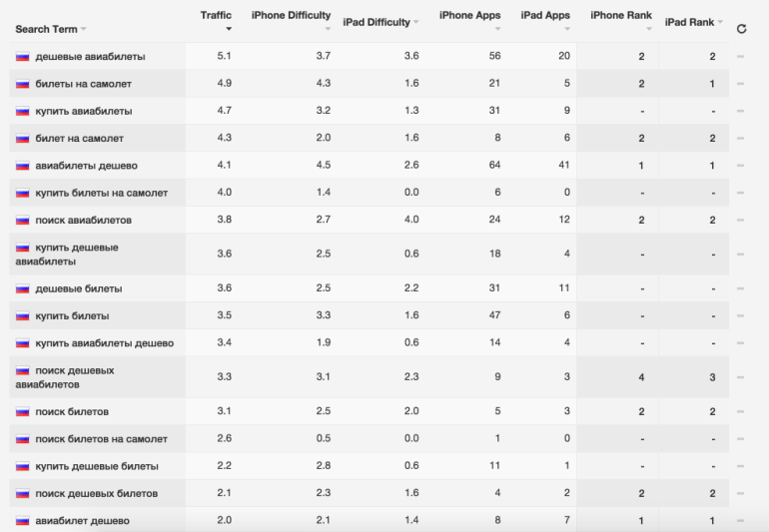Click the Russian flag beside дешевые авиабилеты

pos(23,57)
